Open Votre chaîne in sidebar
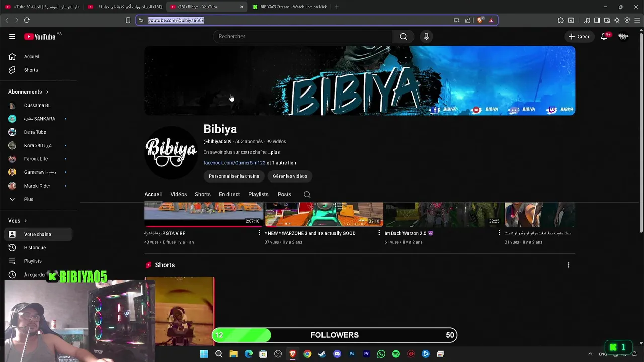The width and height of the screenshot is (644, 362). click(x=39, y=234)
